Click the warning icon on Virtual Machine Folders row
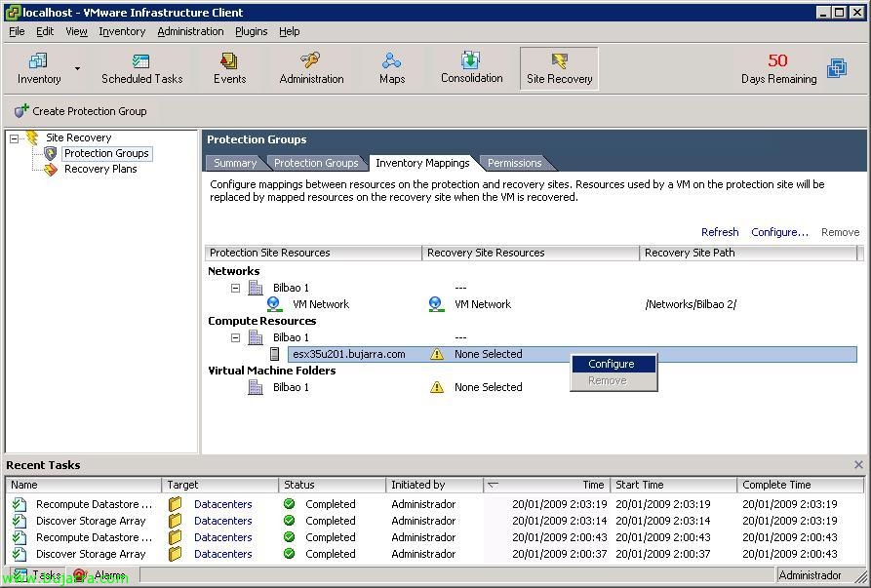 pos(437,387)
